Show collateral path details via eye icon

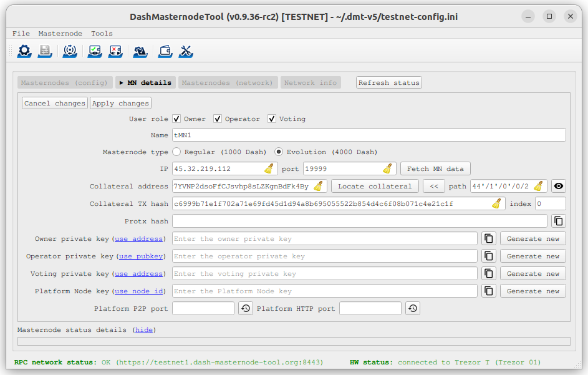559,186
